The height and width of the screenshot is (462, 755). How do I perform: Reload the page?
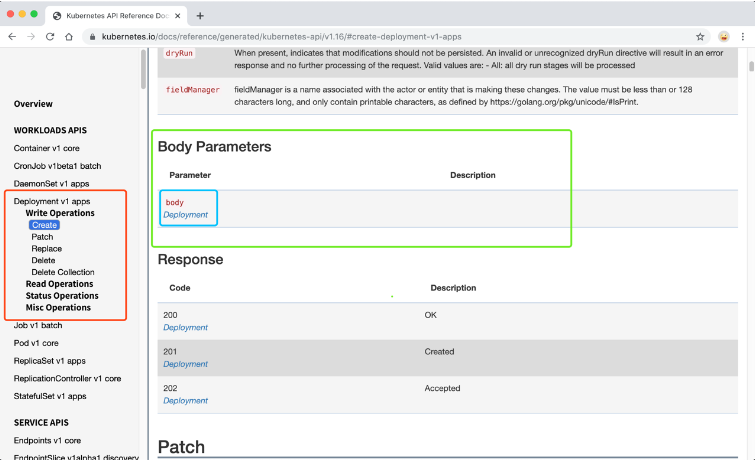pyautogui.click(x=50, y=37)
